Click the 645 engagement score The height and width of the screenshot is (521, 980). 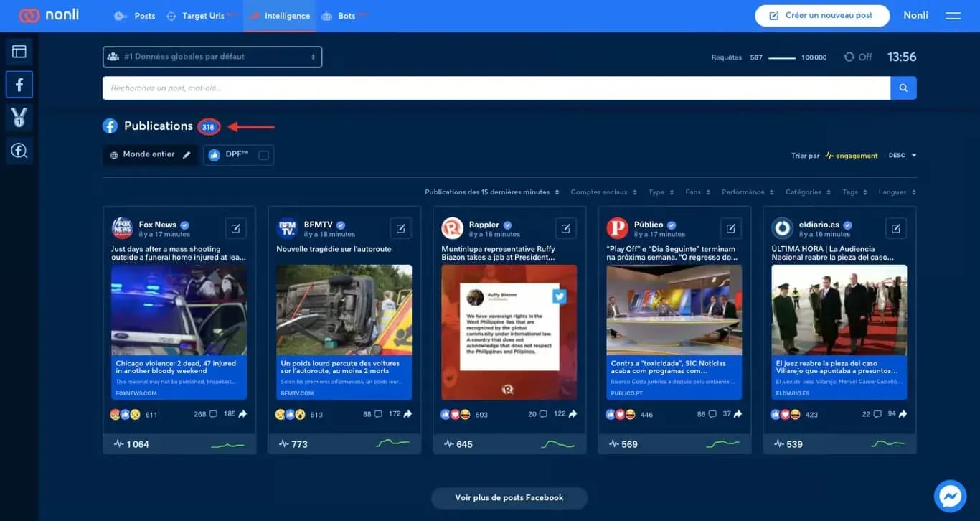(458, 444)
